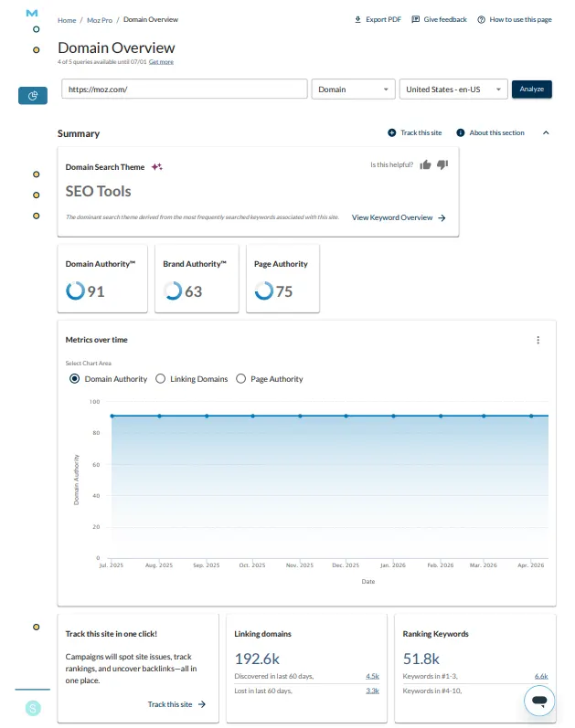Go to Home breadcrumb

[x=67, y=20]
